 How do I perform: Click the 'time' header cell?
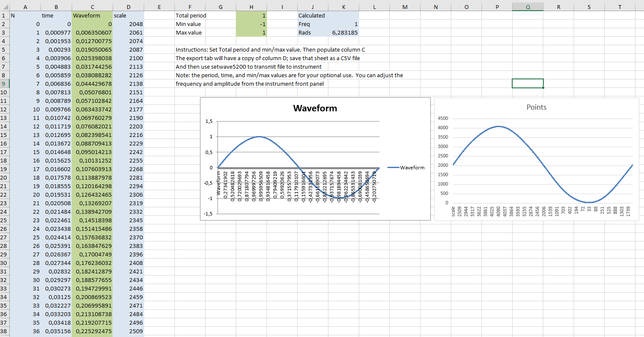[x=57, y=15]
